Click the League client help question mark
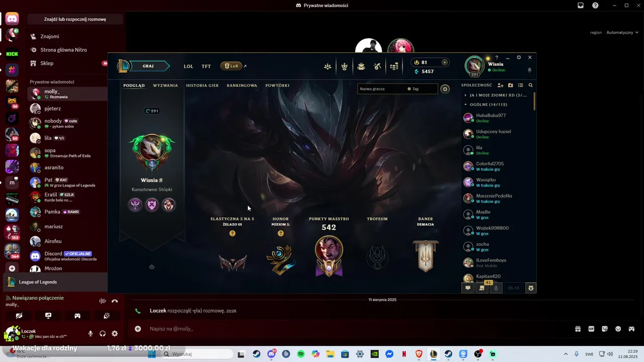 coord(497,57)
